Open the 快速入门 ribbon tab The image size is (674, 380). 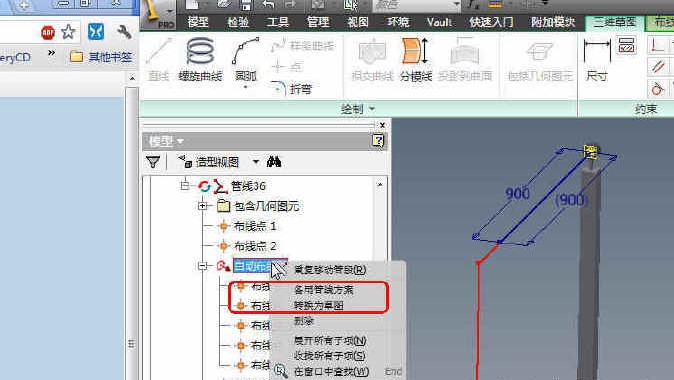point(491,22)
